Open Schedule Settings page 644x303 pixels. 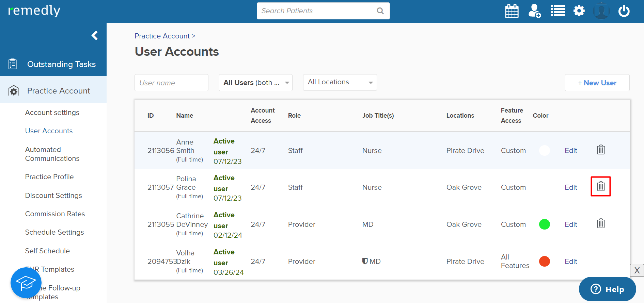(54, 232)
